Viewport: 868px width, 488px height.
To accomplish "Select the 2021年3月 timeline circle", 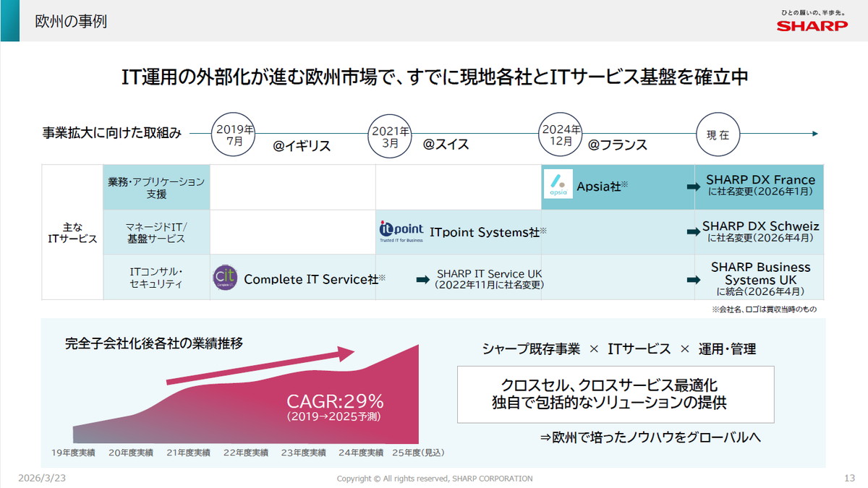I will point(390,135).
